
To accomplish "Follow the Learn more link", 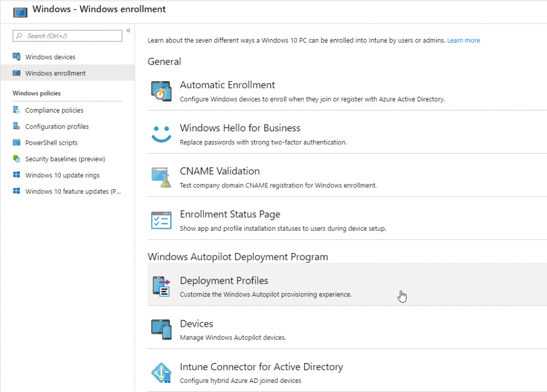I will [x=463, y=41].
